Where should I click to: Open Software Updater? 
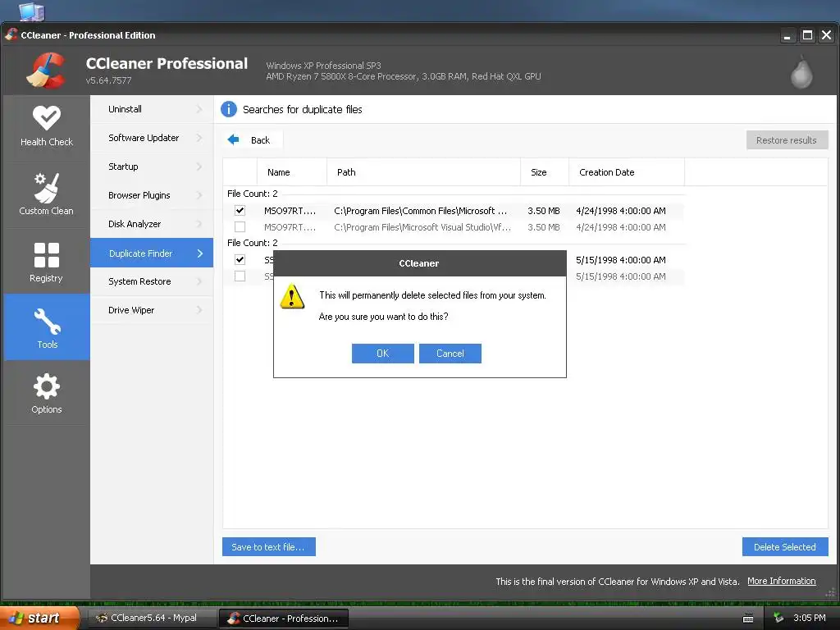point(152,138)
